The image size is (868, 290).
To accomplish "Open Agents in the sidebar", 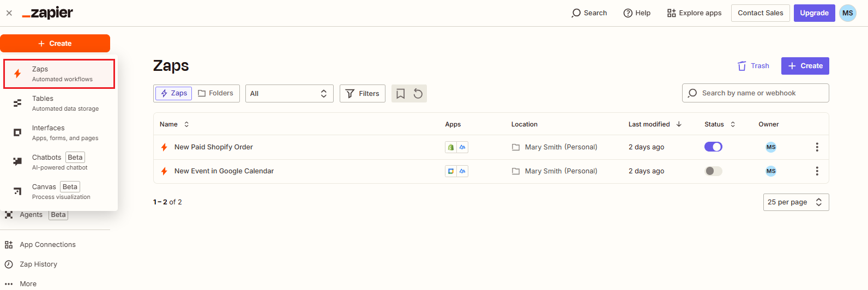I will tap(36, 215).
